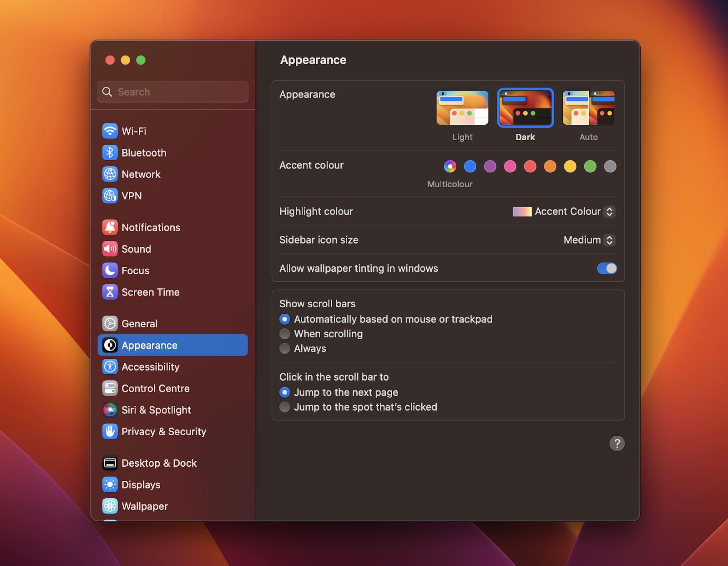This screenshot has height=566, width=728.
Task: Open Focus settings using the moon icon
Action: (x=110, y=270)
